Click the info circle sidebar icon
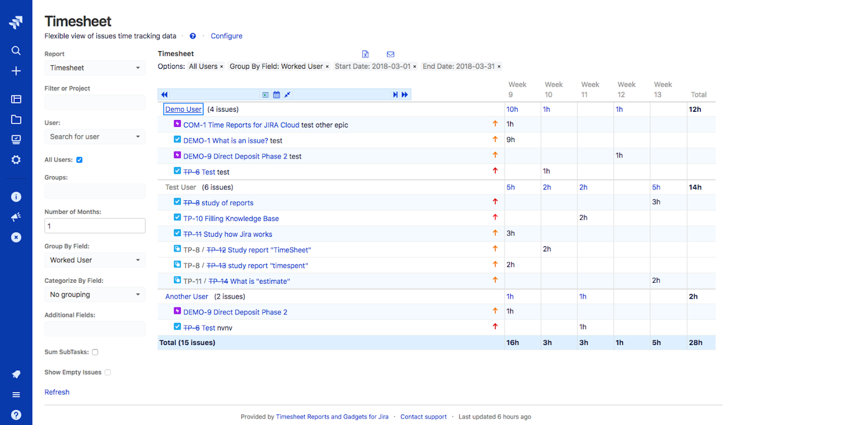 coord(16,197)
